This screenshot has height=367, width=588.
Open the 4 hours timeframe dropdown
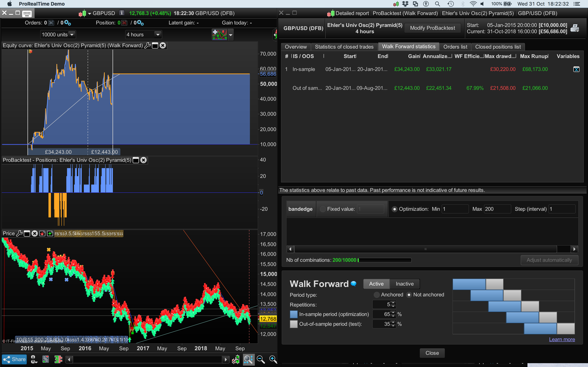(x=158, y=34)
